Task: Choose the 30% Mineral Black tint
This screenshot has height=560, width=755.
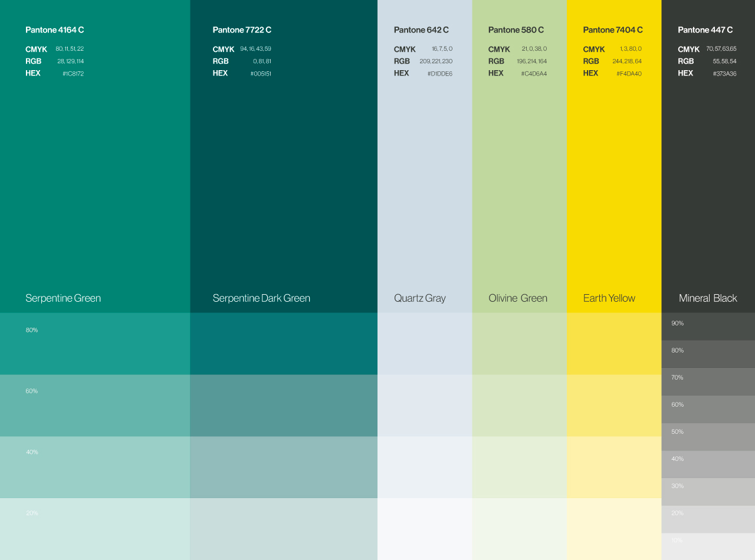Action: [x=708, y=491]
